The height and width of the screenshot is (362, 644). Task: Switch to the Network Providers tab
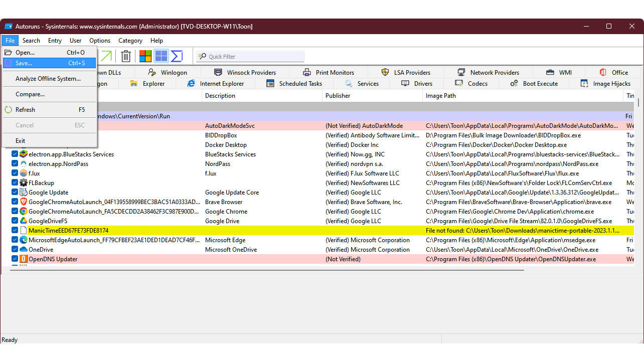pos(489,73)
